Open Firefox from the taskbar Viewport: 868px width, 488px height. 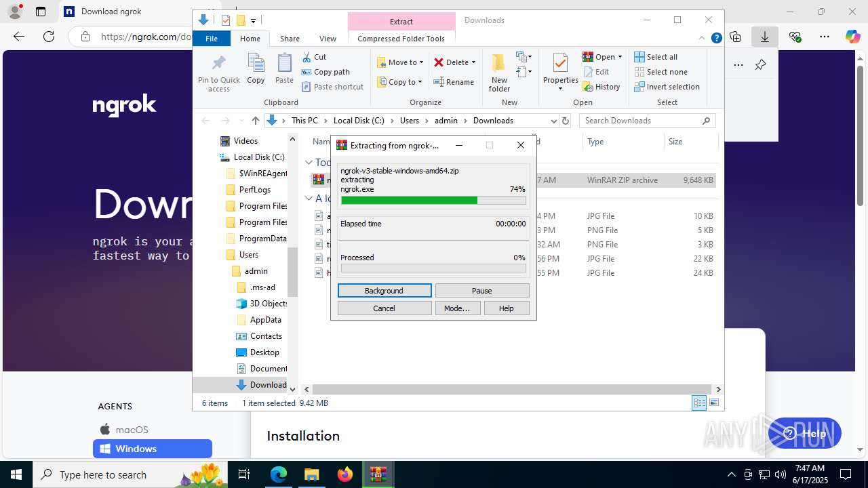(x=345, y=474)
